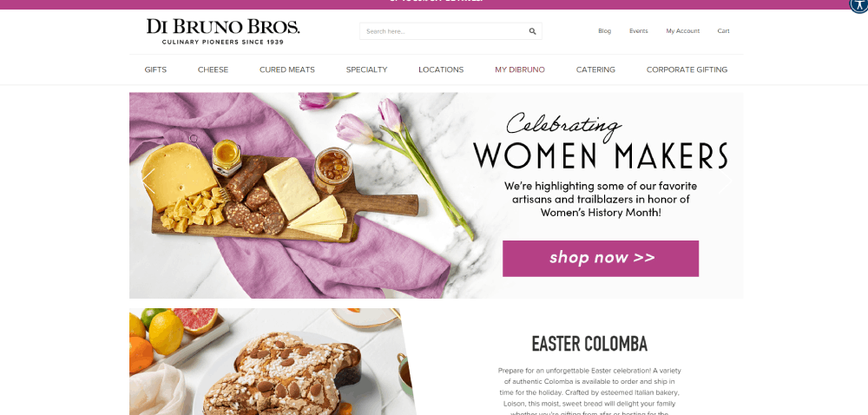Screen dimensions: 868x415
Task: Visit the Events link
Action: pos(638,31)
